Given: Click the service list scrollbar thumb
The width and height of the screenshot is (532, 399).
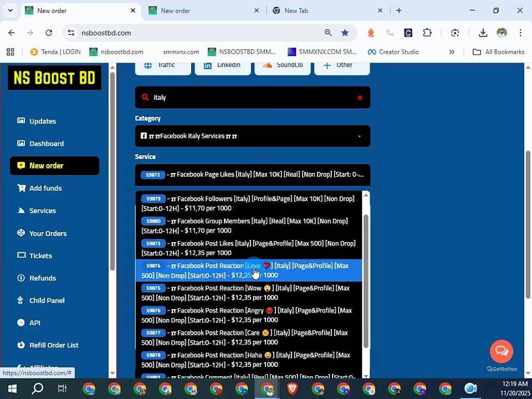Looking at the screenshot, I should pos(366,282).
